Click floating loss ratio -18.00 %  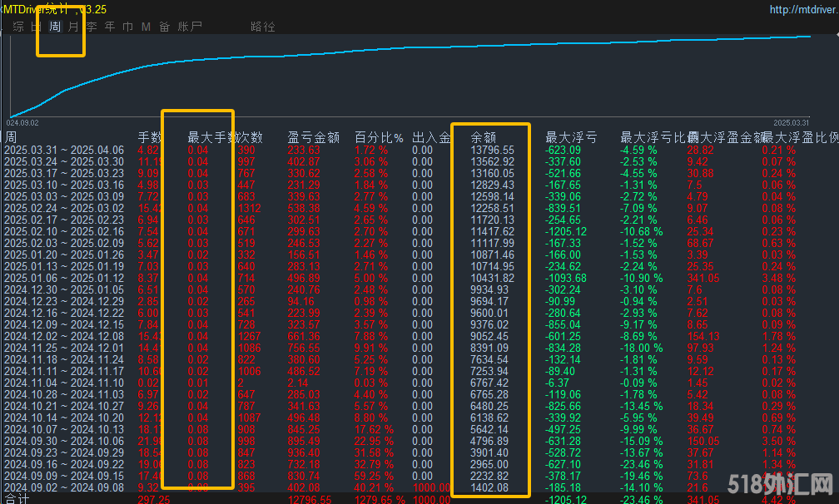pos(641,348)
